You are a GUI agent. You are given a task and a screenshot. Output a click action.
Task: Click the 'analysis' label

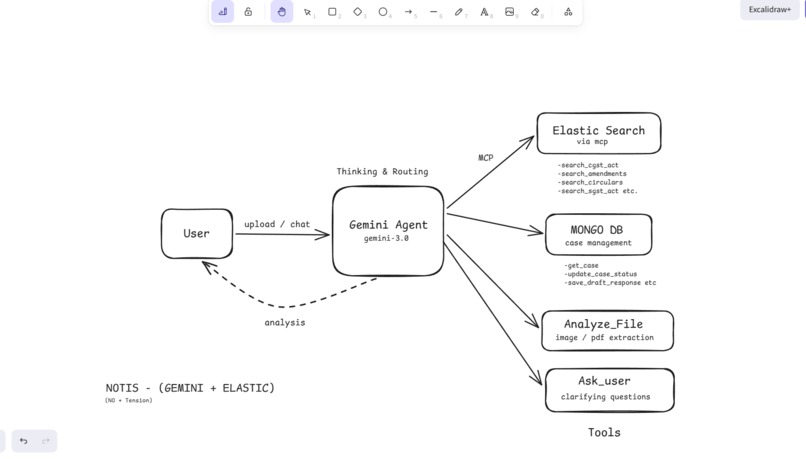pos(285,323)
